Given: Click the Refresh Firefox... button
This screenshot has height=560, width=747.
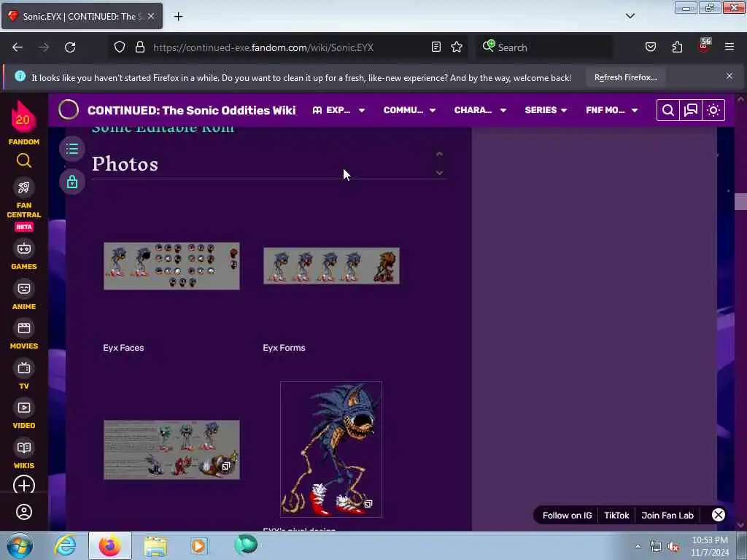Looking at the screenshot, I should click(x=625, y=77).
